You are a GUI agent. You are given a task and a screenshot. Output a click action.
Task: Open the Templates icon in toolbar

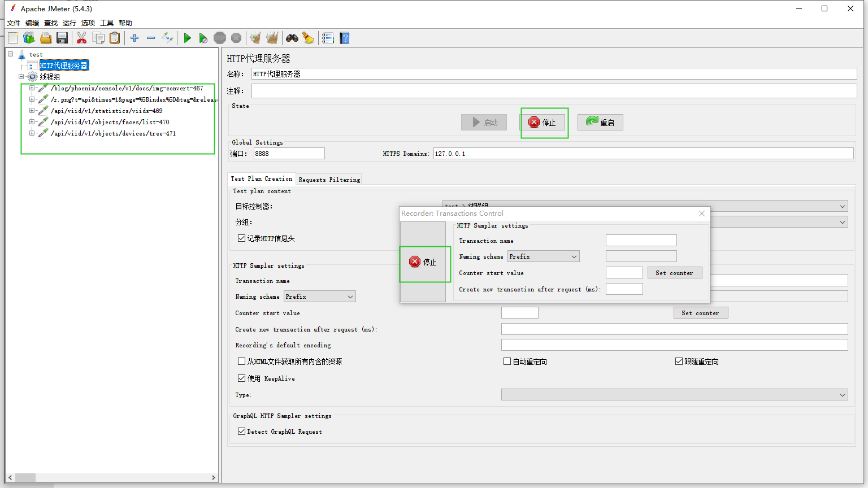click(x=29, y=38)
